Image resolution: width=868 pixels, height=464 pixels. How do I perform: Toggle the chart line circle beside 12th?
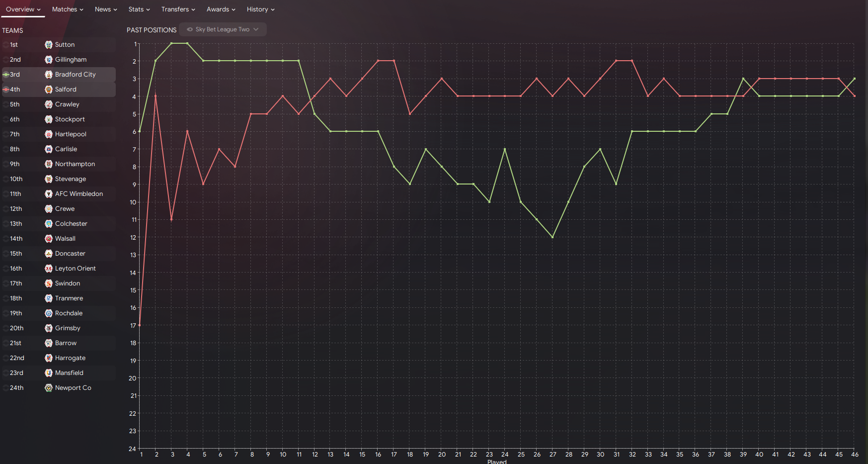(x=6, y=209)
